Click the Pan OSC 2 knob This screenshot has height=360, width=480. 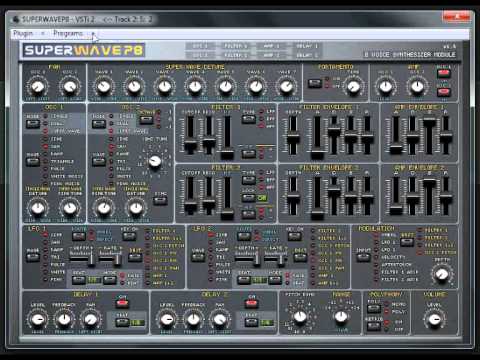(70, 87)
